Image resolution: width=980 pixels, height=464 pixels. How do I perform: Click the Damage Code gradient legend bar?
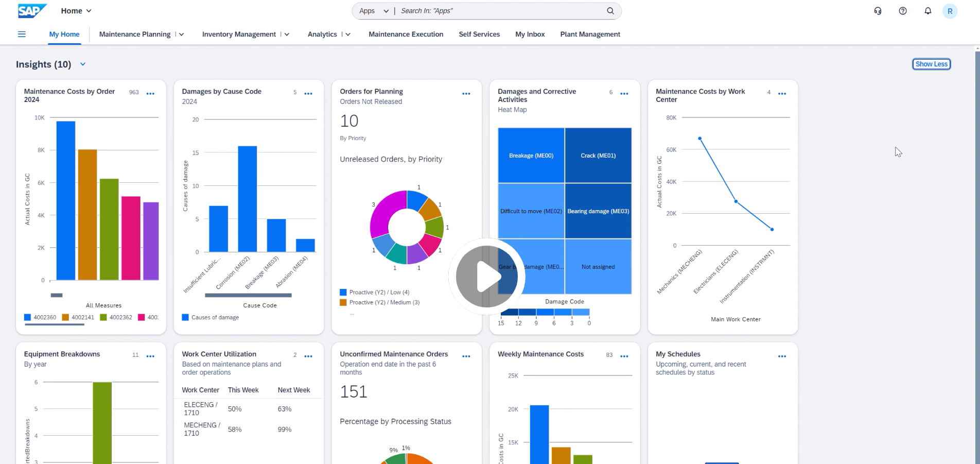pos(546,313)
